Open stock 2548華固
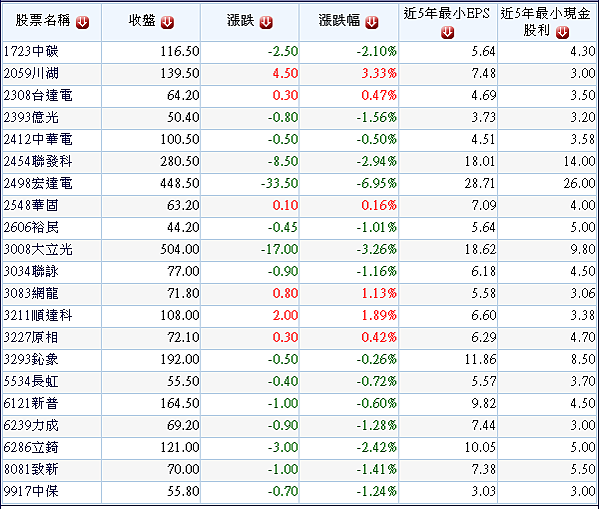This screenshot has width=600, height=509. (31, 205)
